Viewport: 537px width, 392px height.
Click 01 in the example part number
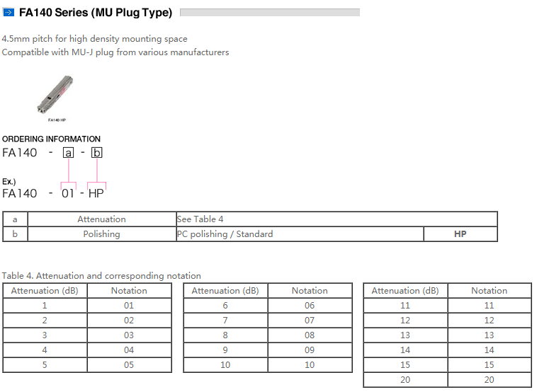68,193
